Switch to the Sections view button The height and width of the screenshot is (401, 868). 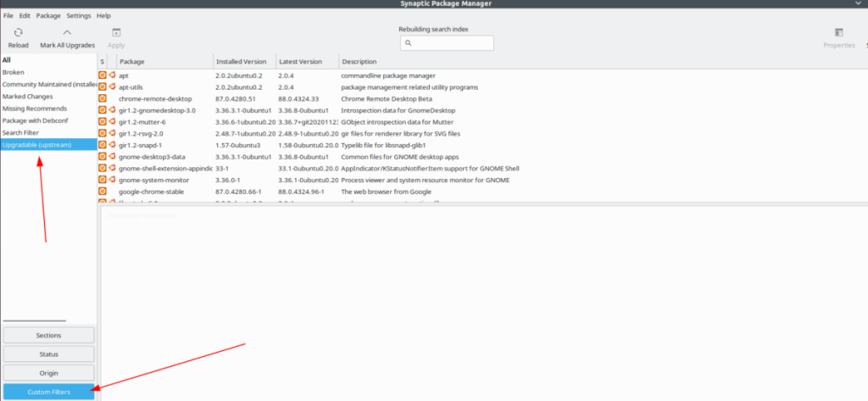pos(49,336)
